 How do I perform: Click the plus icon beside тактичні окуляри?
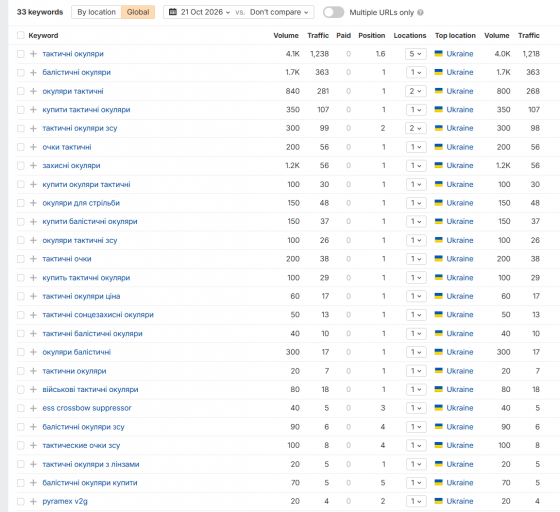tap(33, 54)
